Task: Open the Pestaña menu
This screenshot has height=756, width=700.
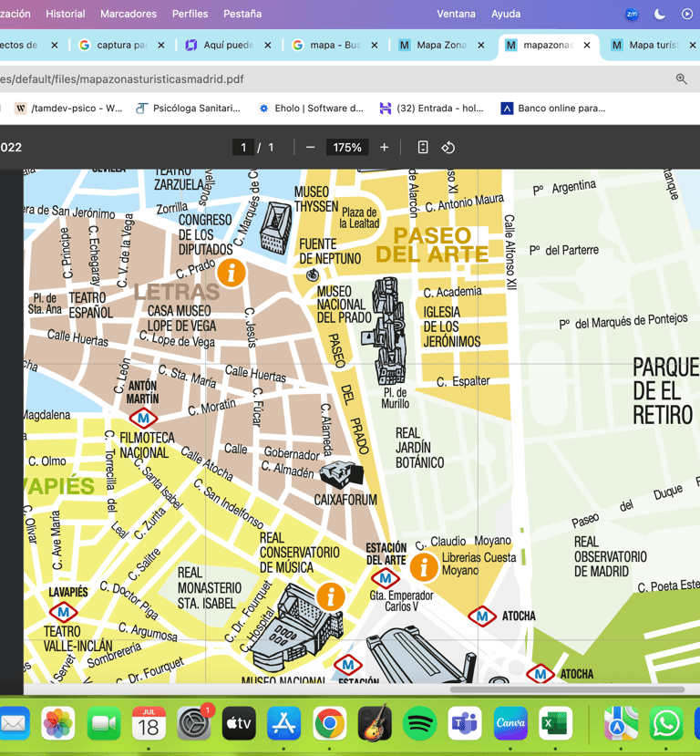Action: 242,14
